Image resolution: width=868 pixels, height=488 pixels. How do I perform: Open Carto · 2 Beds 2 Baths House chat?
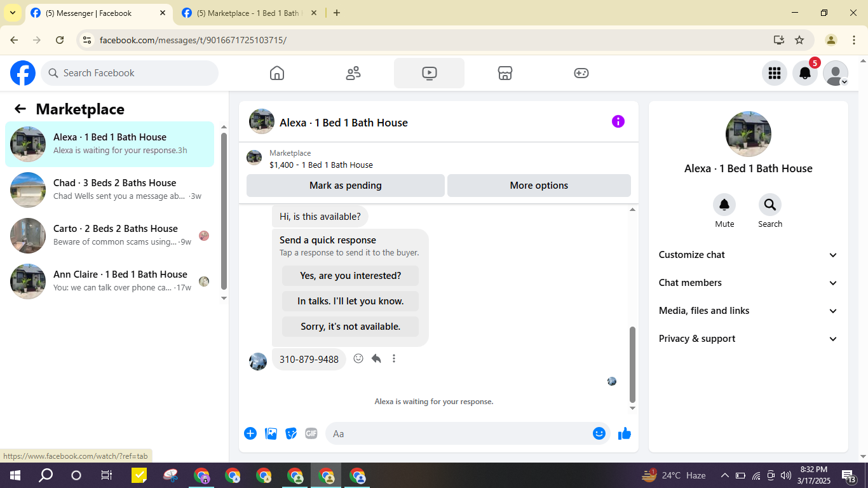click(110, 236)
